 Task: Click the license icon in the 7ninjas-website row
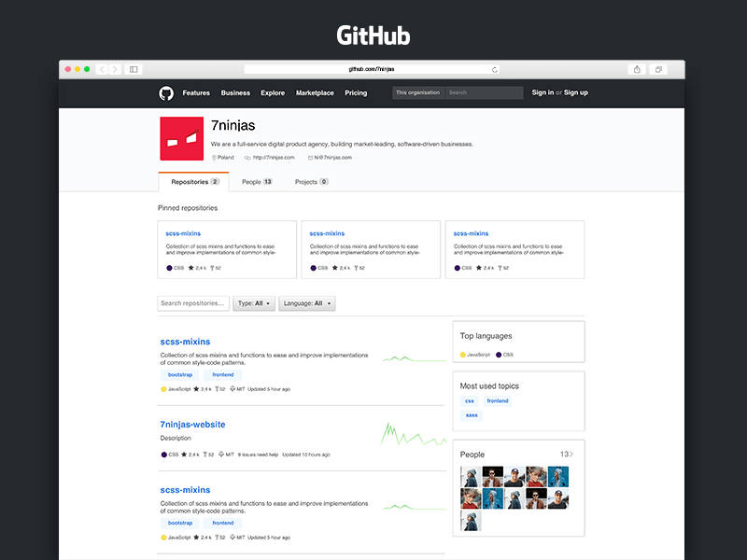[221, 455]
